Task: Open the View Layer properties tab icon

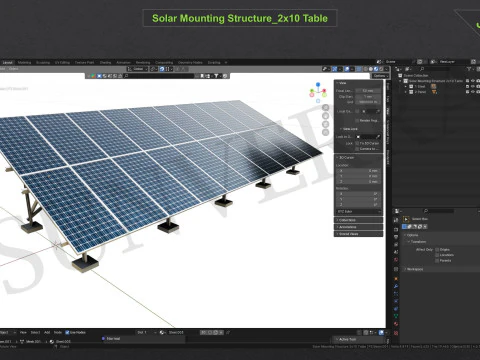Action: point(396,245)
